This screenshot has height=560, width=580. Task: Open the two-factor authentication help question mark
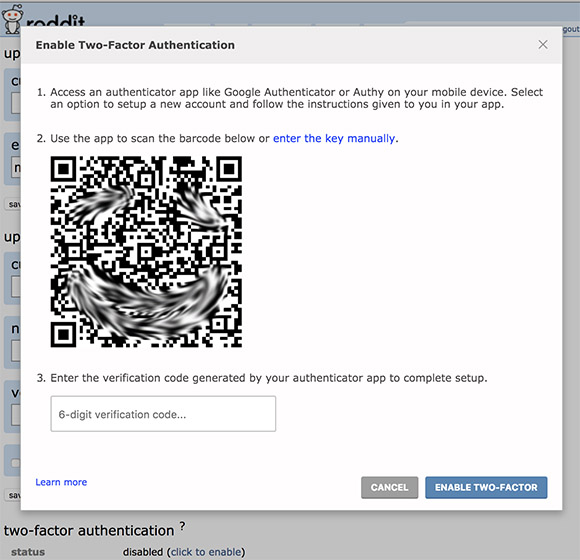click(182, 526)
